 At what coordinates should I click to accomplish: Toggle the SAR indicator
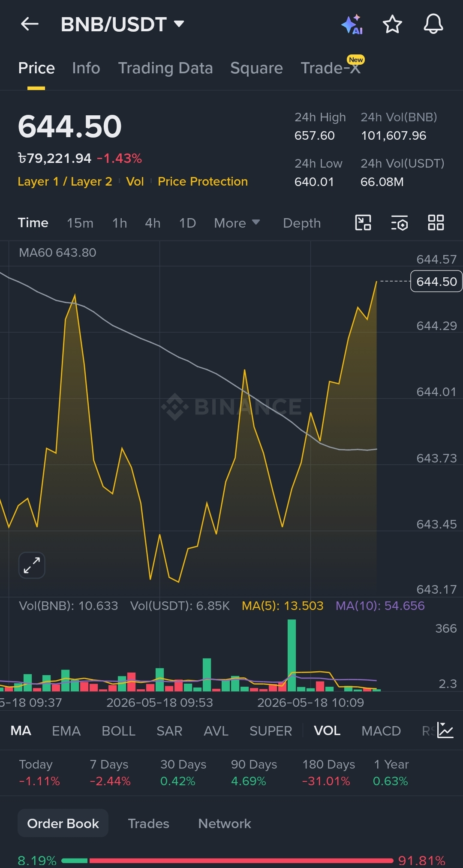[169, 730]
